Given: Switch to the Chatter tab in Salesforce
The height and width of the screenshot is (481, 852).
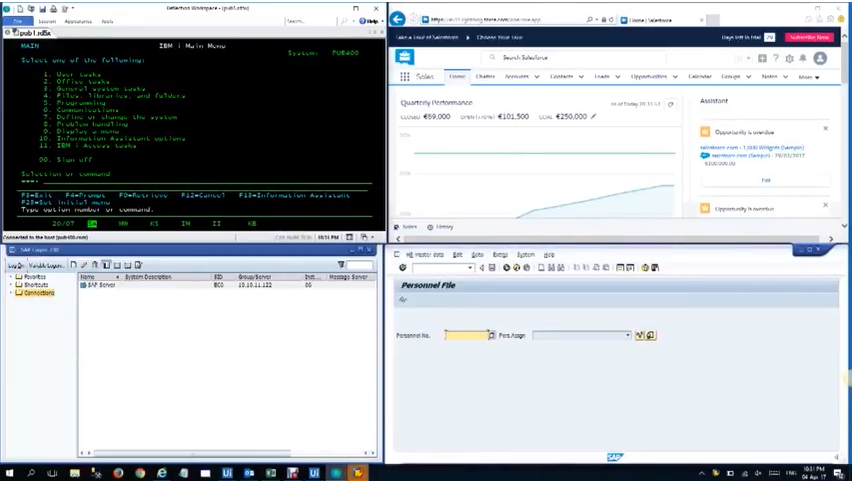Looking at the screenshot, I should click(485, 77).
